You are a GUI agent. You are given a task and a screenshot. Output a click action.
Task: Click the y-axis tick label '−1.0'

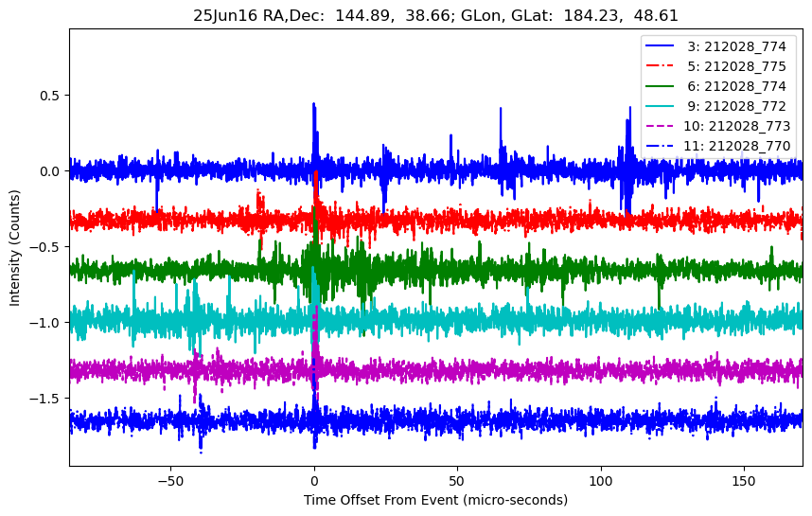(x=45, y=323)
